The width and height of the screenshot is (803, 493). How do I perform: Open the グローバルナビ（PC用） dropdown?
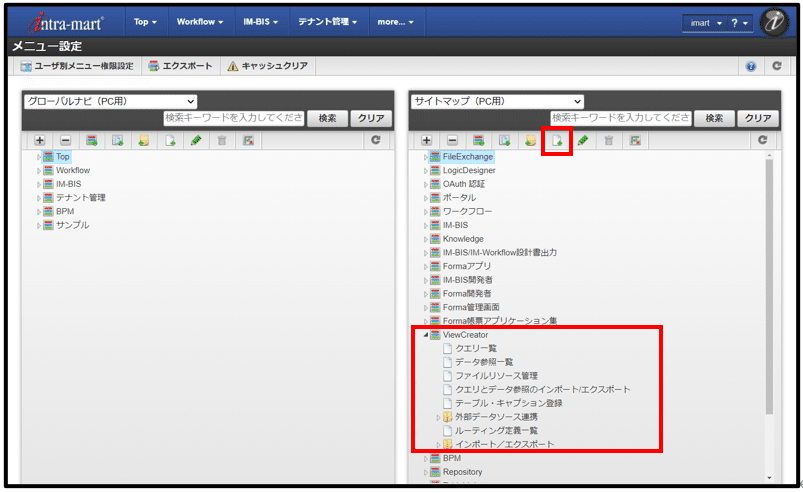click(111, 101)
